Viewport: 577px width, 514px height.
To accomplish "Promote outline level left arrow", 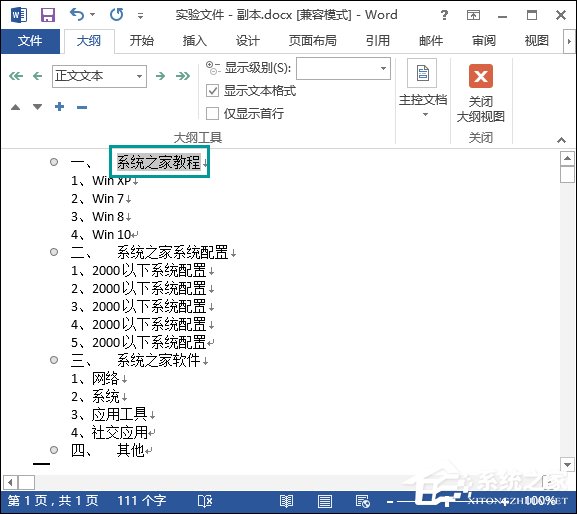I will click(38, 76).
